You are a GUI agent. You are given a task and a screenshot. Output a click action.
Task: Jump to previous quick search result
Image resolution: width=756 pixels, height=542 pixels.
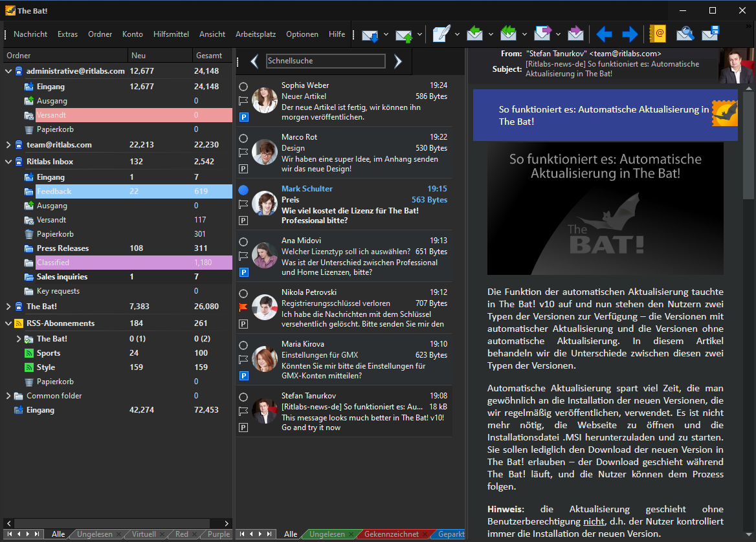coord(254,61)
